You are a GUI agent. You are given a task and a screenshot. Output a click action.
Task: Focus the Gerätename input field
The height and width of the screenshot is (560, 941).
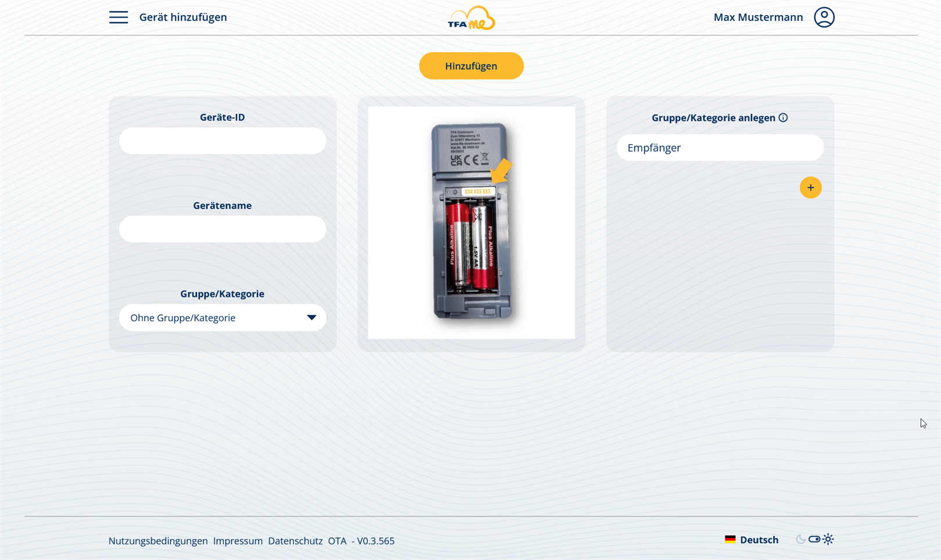[222, 229]
